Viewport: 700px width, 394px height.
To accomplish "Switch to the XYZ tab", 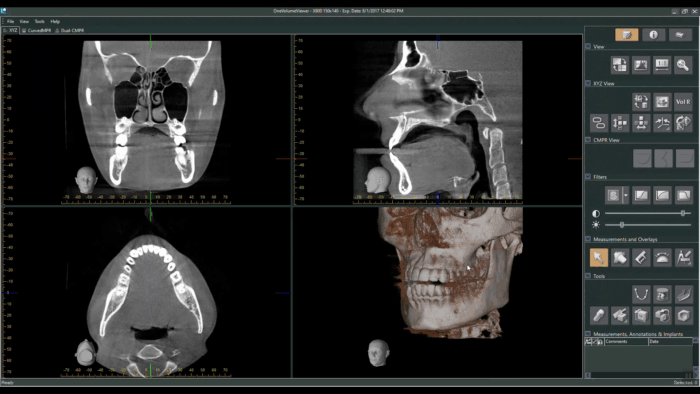I will (11, 30).
